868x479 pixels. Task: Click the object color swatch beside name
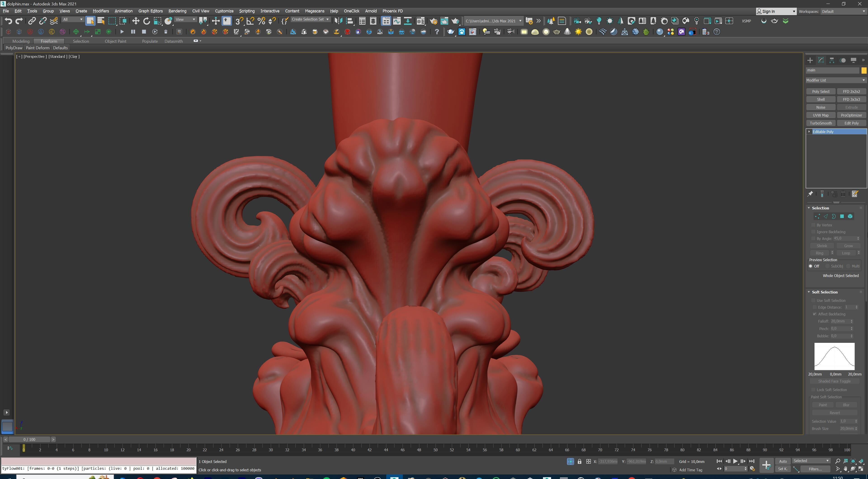(864, 70)
